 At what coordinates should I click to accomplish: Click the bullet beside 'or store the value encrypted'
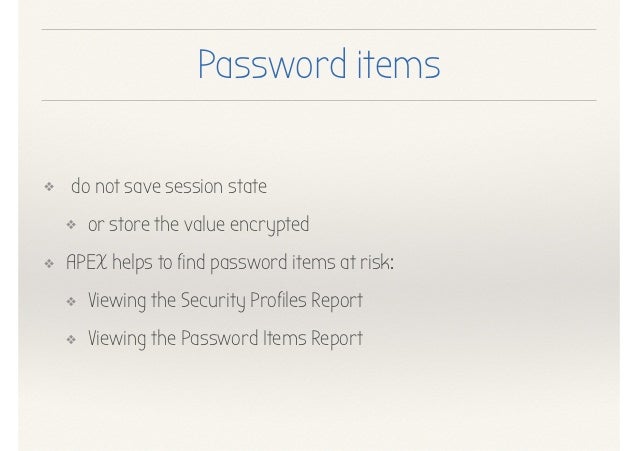click(x=71, y=226)
